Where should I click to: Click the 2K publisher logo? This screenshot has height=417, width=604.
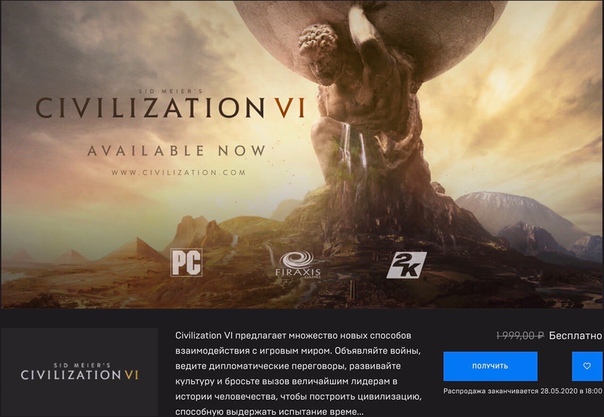(406, 265)
